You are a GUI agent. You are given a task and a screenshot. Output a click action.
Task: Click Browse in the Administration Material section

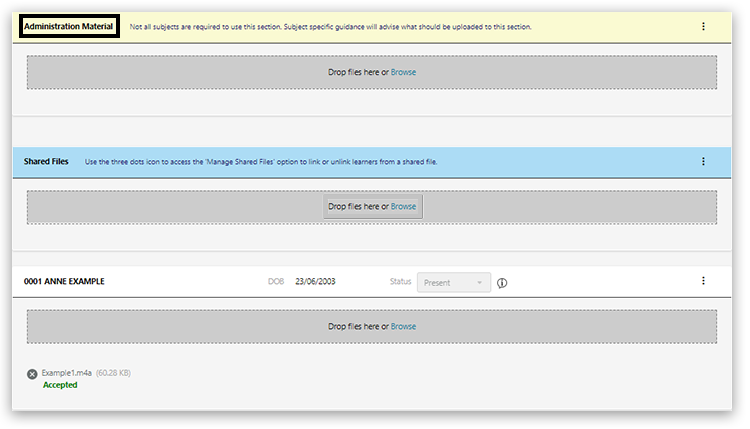pyautogui.click(x=403, y=72)
